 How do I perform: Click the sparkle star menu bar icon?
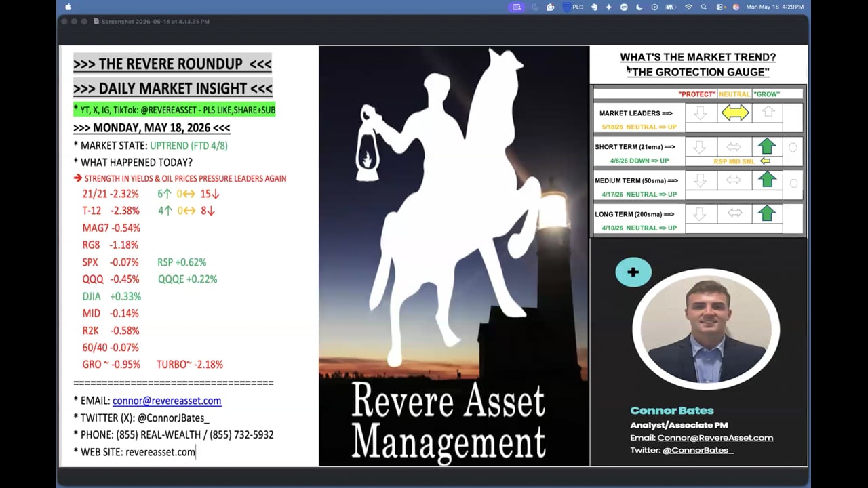tap(609, 7)
